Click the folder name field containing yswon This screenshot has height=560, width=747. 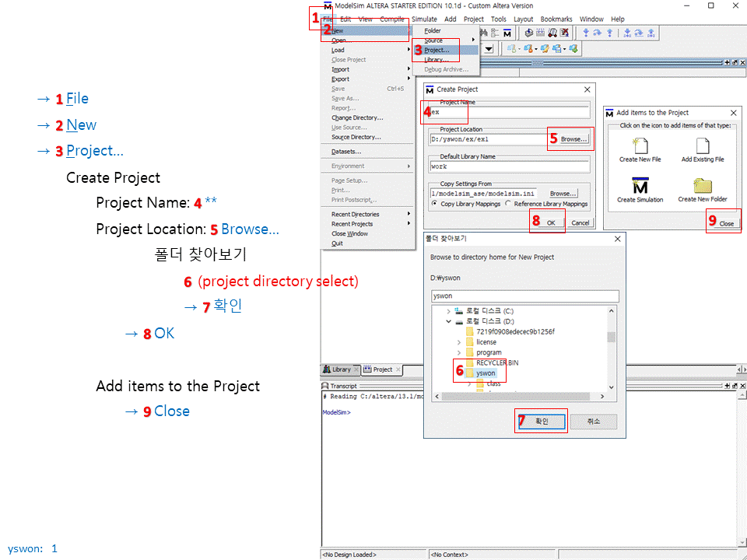pyautogui.click(x=525, y=296)
